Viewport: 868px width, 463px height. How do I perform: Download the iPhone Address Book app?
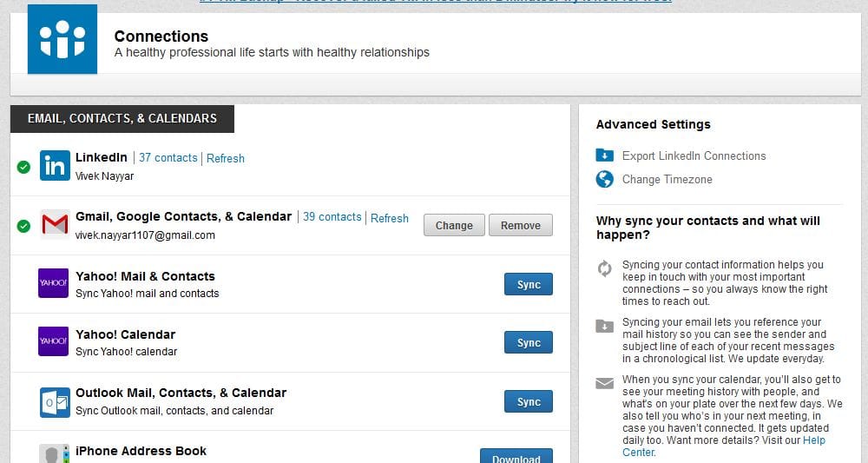(516, 456)
